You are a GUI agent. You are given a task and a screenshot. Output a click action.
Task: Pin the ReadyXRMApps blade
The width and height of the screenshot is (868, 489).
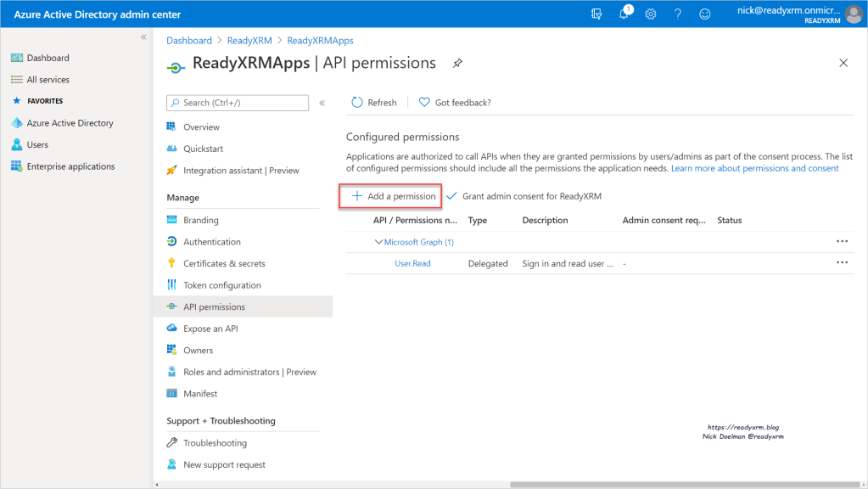click(x=457, y=64)
